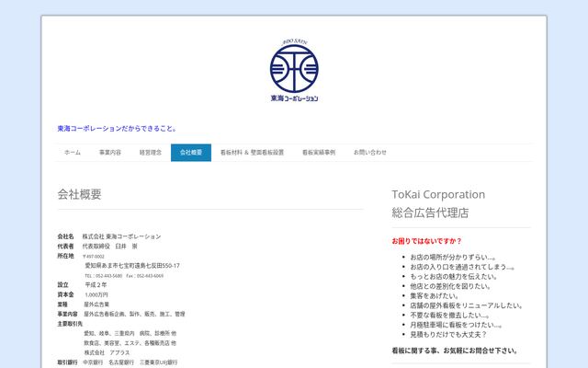Click the bullet 集客をあげたい

[435, 296]
